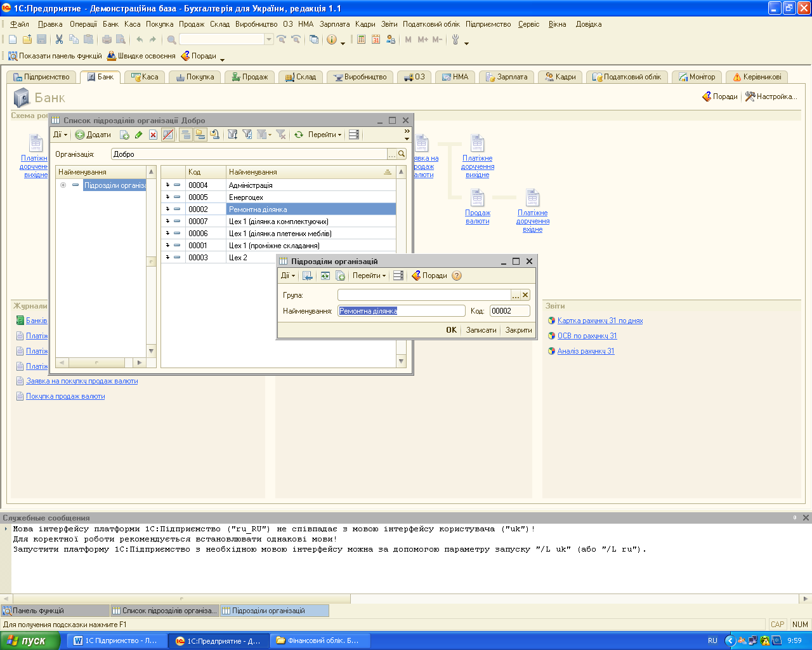Select the Енергоцех row
This screenshot has height=650, width=812.
point(278,197)
